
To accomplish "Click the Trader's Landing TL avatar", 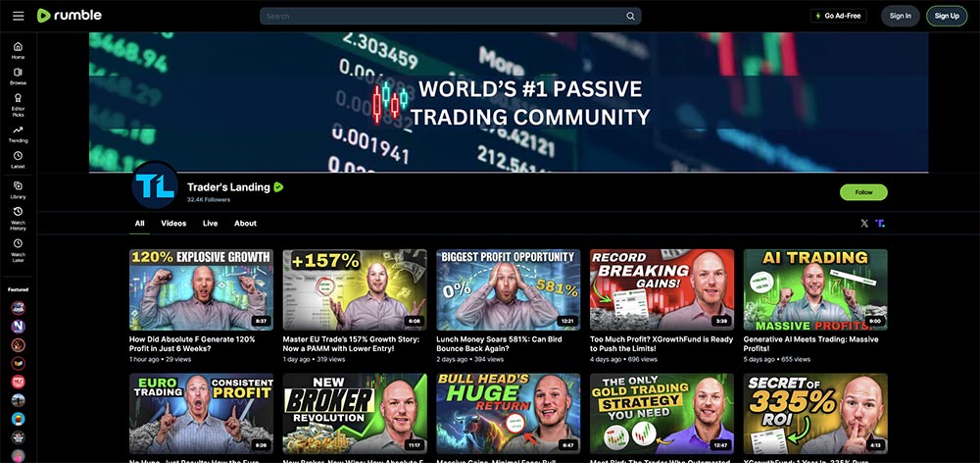I will pyautogui.click(x=155, y=185).
